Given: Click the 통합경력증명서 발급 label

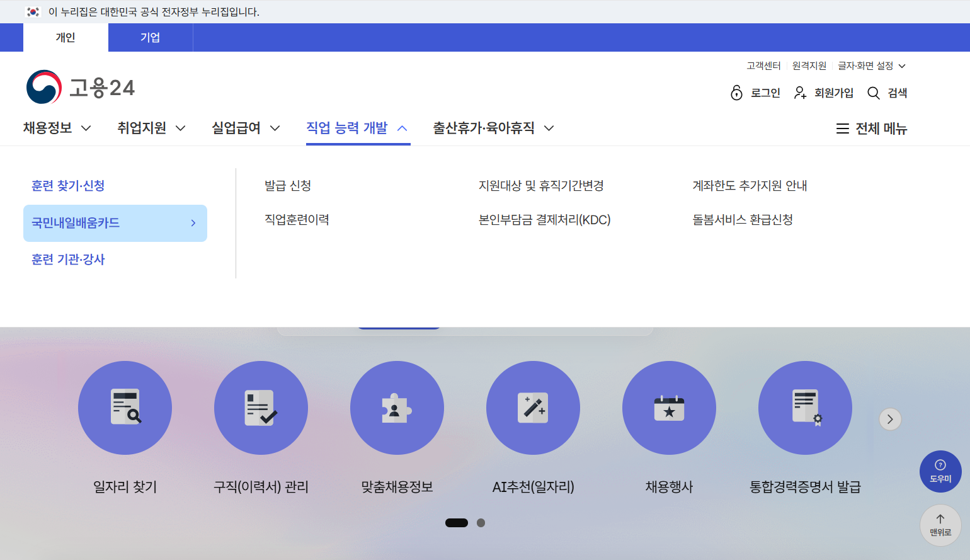Looking at the screenshot, I should coord(805,487).
